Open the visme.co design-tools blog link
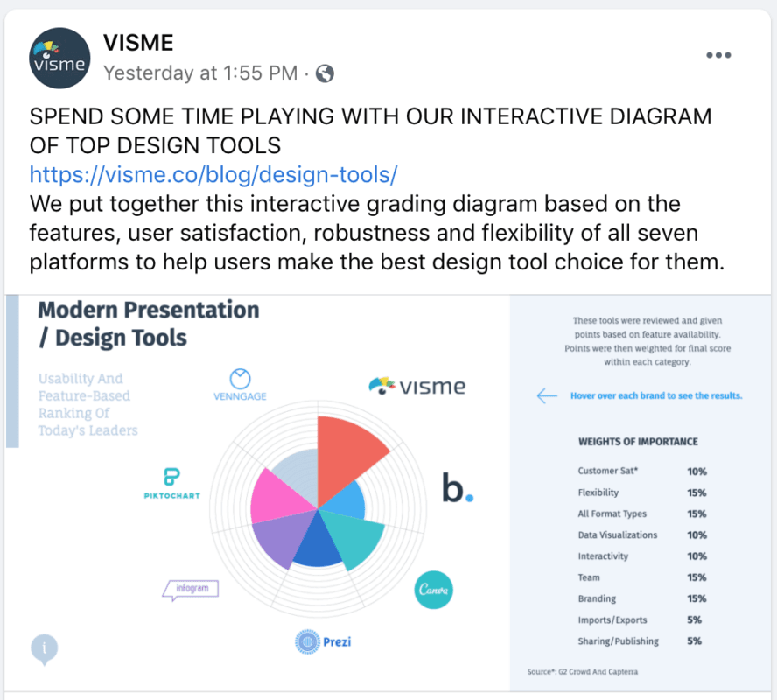The height and width of the screenshot is (700, 777). point(213,174)
